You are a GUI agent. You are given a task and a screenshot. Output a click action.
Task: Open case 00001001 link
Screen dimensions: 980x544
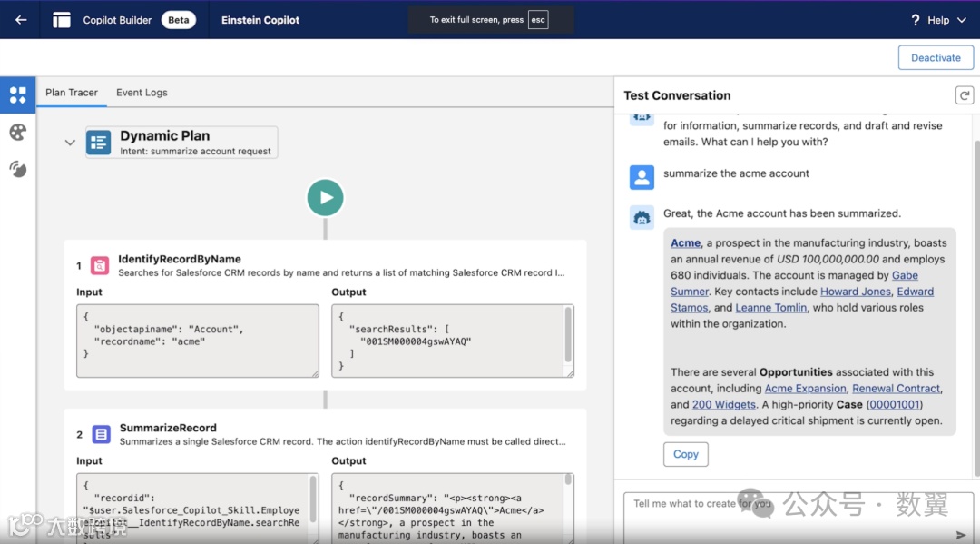(894, 404)
